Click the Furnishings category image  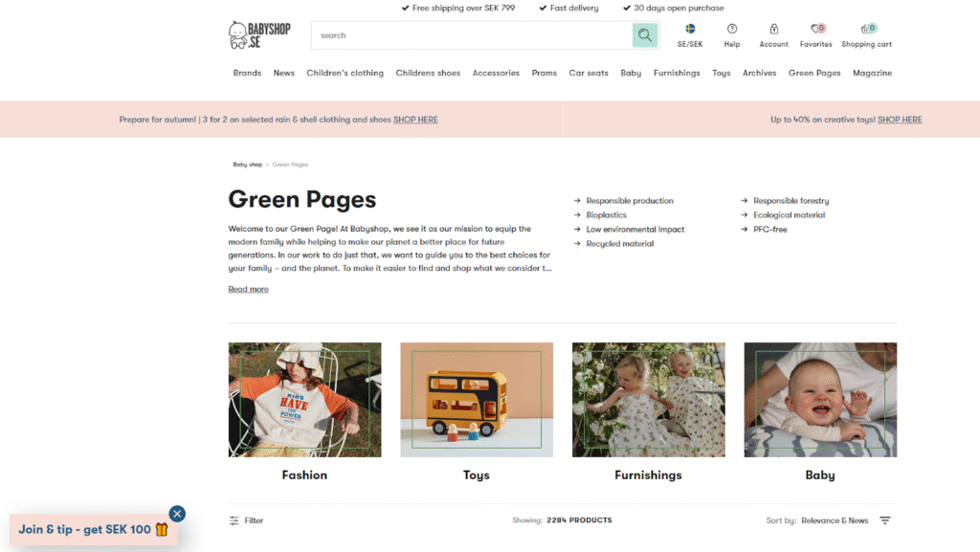pyautogui.click(x=648, y=400)
